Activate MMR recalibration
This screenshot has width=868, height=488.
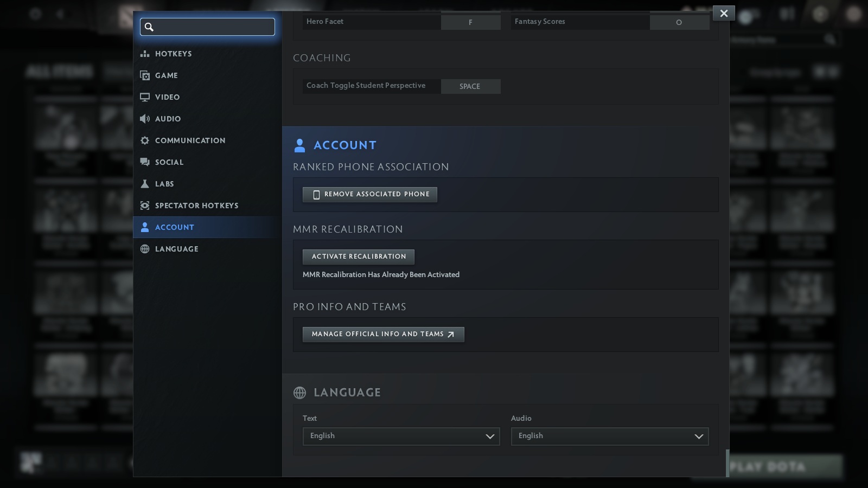[359, 256]
